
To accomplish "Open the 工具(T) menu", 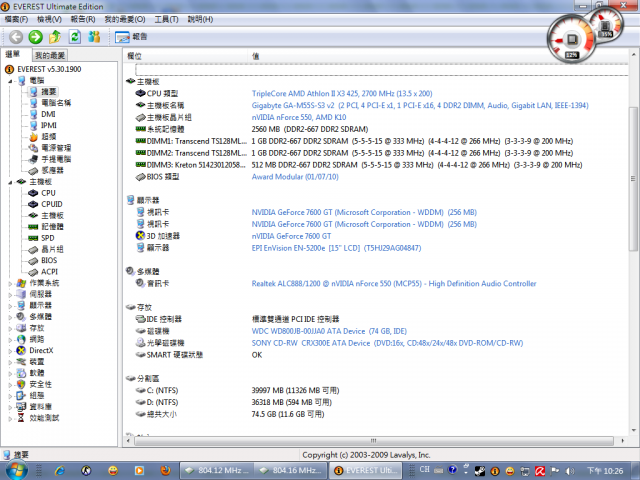I will [166, 19].
